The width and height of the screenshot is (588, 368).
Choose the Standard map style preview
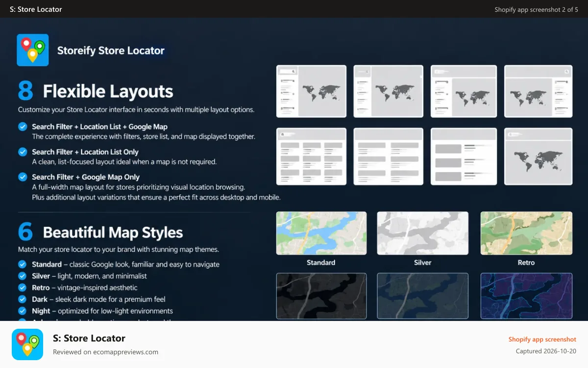[321, 233]
